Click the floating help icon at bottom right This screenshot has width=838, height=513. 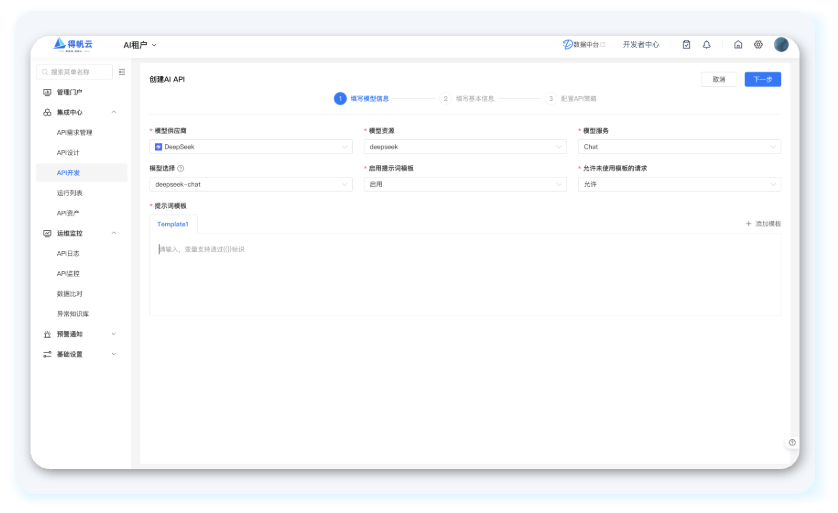[792, 442]
